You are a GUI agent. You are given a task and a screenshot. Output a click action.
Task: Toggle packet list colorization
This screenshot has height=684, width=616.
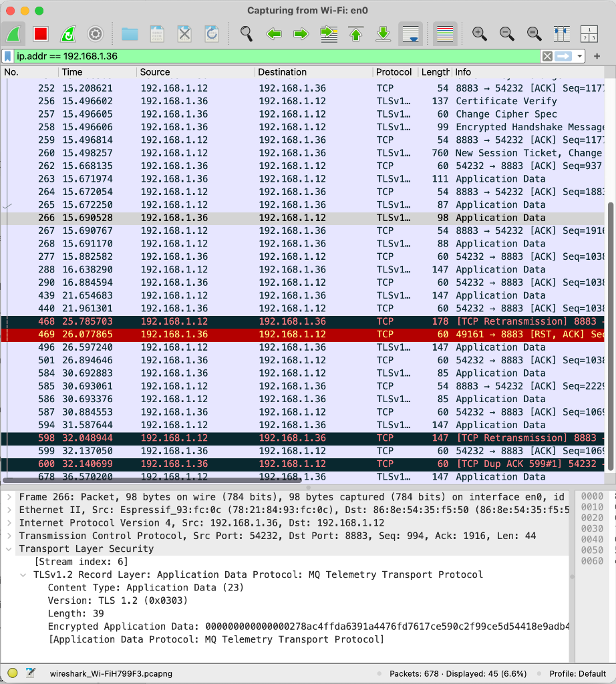tap(444, 33)
